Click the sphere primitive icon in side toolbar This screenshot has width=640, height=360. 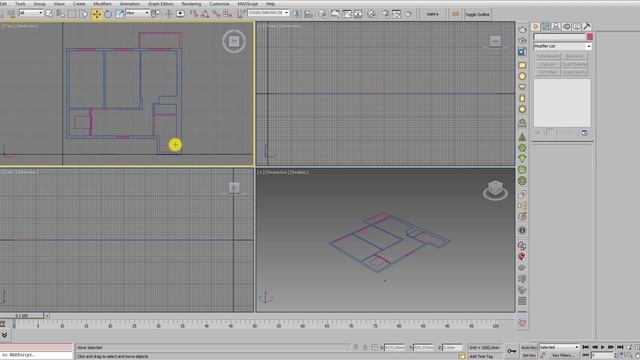coord(522,76)
